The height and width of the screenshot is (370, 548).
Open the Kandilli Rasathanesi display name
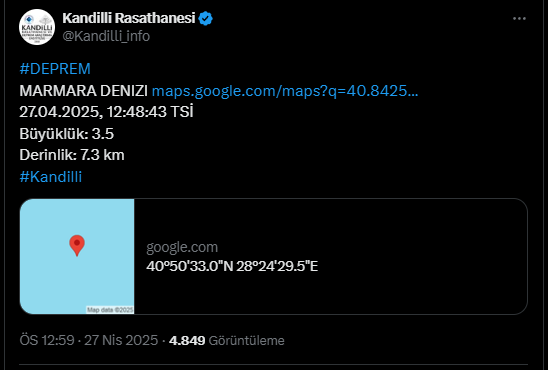click(129, 18)
